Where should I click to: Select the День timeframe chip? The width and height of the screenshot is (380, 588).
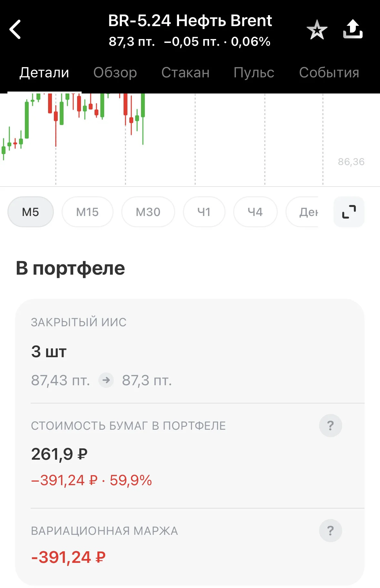pyautogui.click(x=302, y=212)
